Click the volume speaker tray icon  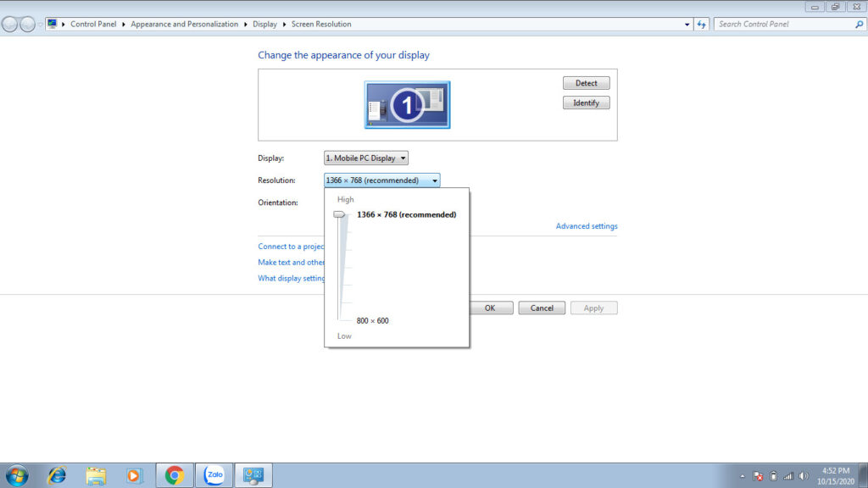click(803, 476)
